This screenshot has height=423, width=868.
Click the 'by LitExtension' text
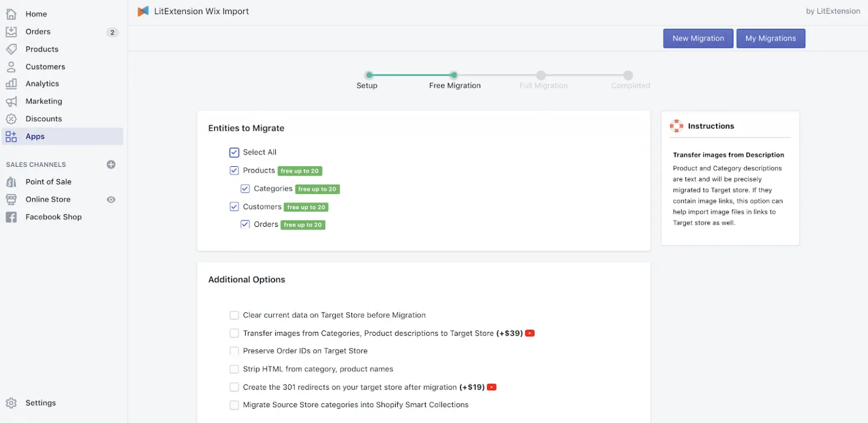833,11
